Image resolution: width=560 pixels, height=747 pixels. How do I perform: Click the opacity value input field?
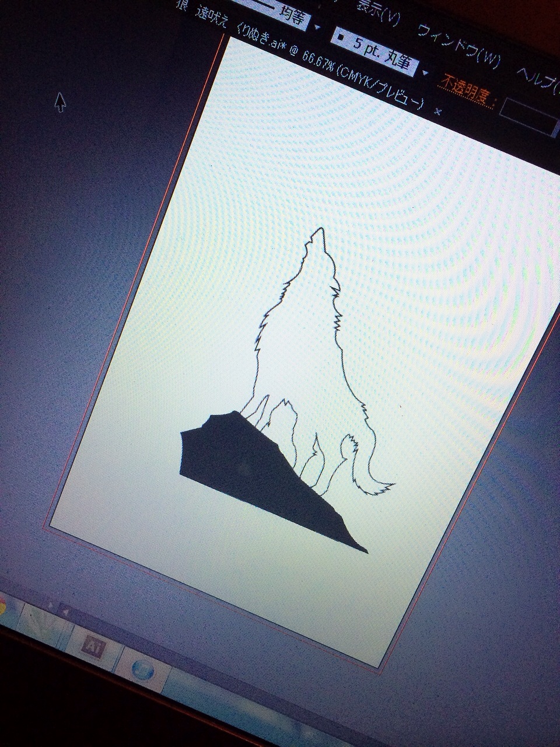528,115
